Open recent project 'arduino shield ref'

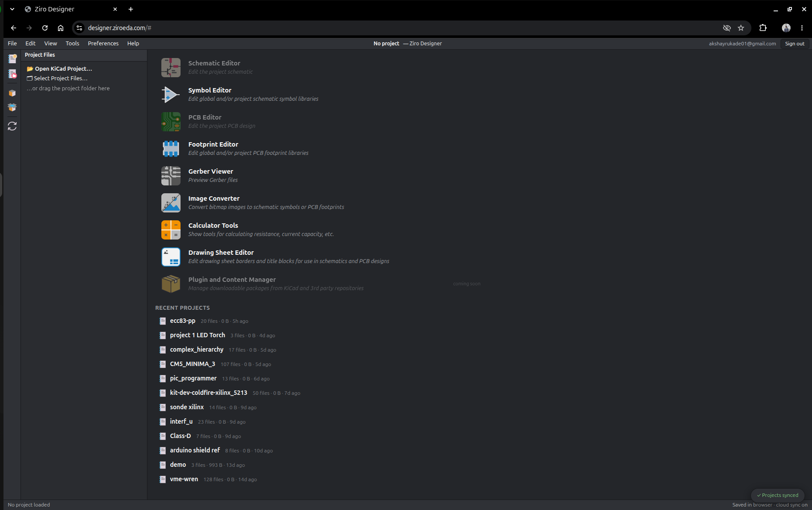[x=195, y=450]
